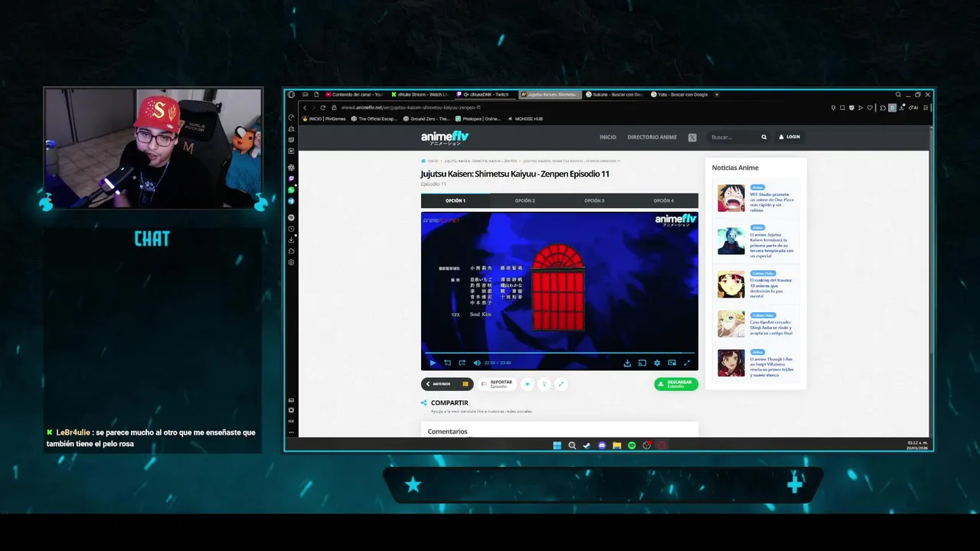The image size is (980, 551).
Task: Cast the video to a device
Action: (x=642, y=363)
